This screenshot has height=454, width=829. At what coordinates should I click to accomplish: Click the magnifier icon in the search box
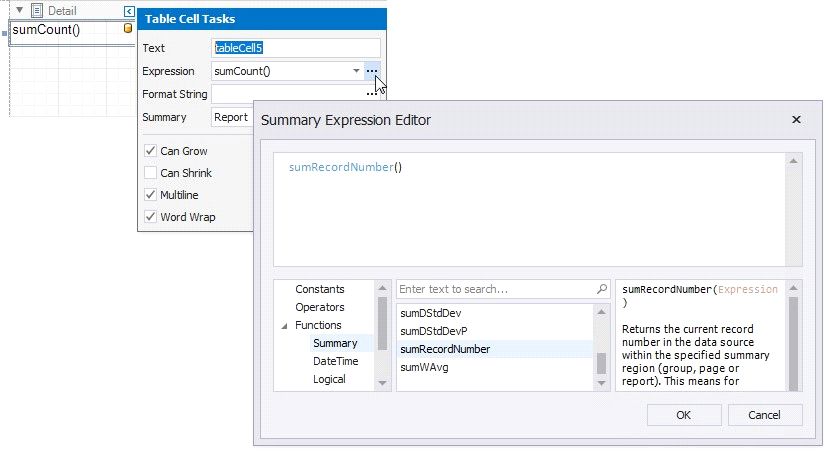pos(602,289)
